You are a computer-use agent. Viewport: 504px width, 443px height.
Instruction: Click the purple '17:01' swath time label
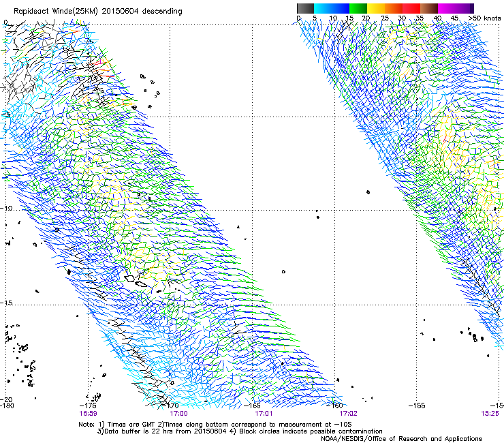tap(264, 414)
